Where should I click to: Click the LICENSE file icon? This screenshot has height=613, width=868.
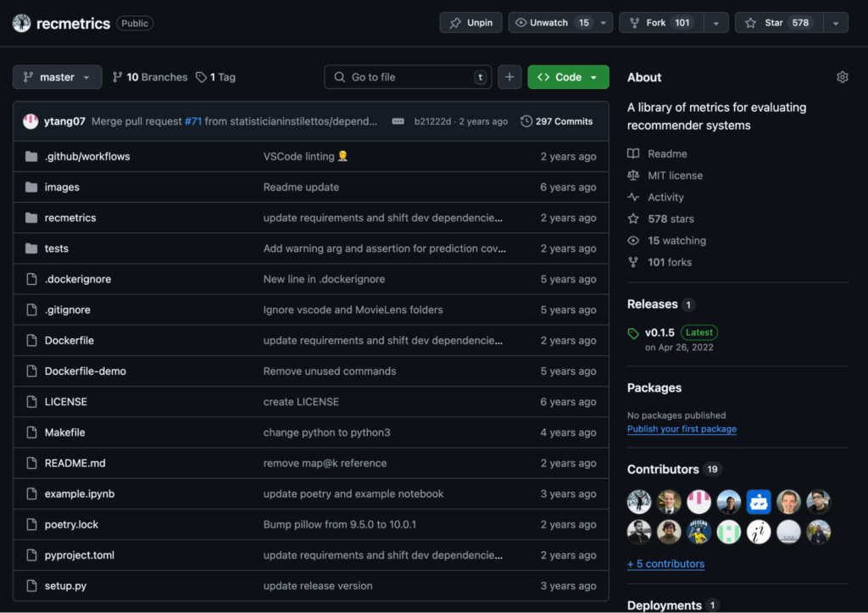point(31,402)
